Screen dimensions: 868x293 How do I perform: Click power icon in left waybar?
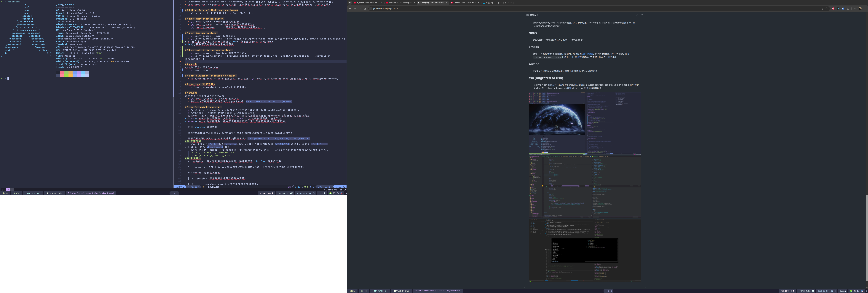(x=346, y=193)
